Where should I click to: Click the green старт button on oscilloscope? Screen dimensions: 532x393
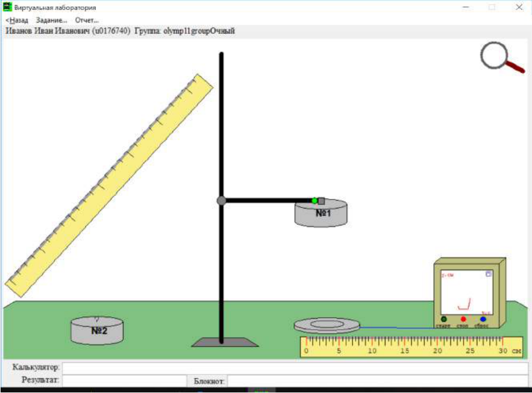click(x=444, y=319)
